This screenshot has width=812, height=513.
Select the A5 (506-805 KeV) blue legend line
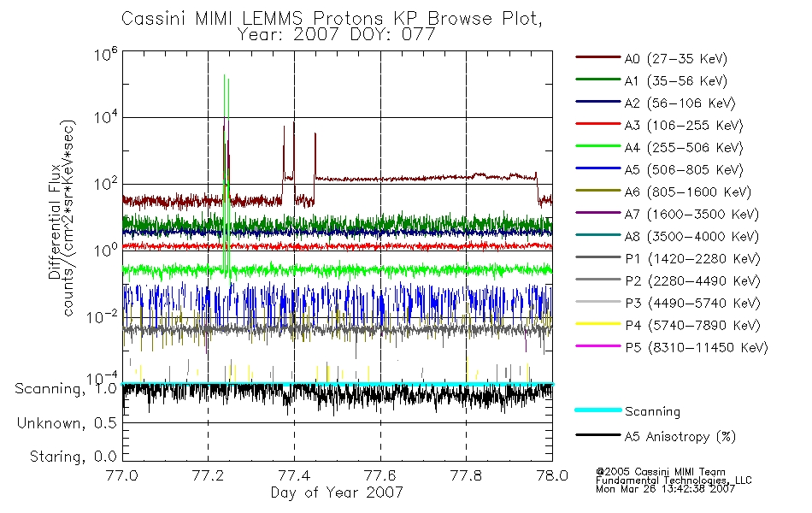click(597, 168)
